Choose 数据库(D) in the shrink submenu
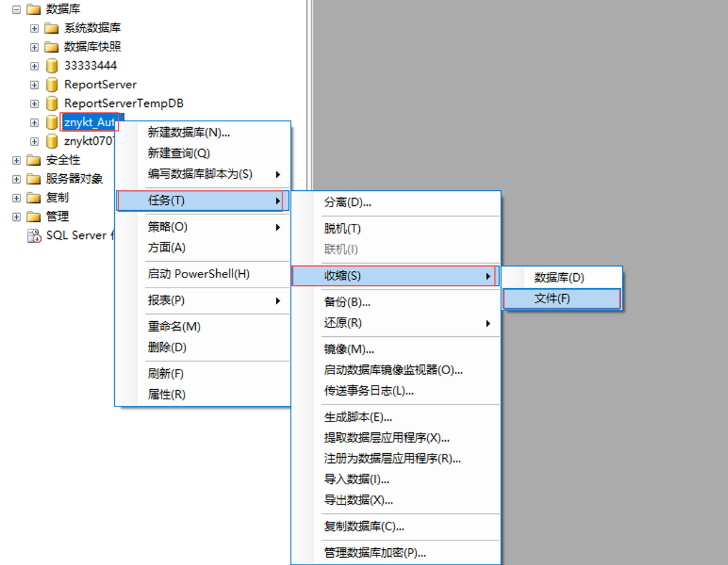The width and height of the screenshot is (728, 565). [562, 277]
